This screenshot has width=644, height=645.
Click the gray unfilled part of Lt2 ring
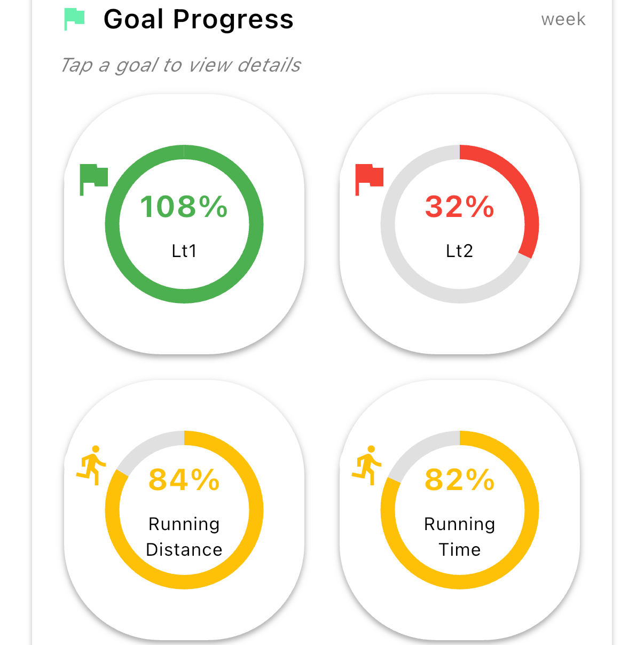pos(388,224)
